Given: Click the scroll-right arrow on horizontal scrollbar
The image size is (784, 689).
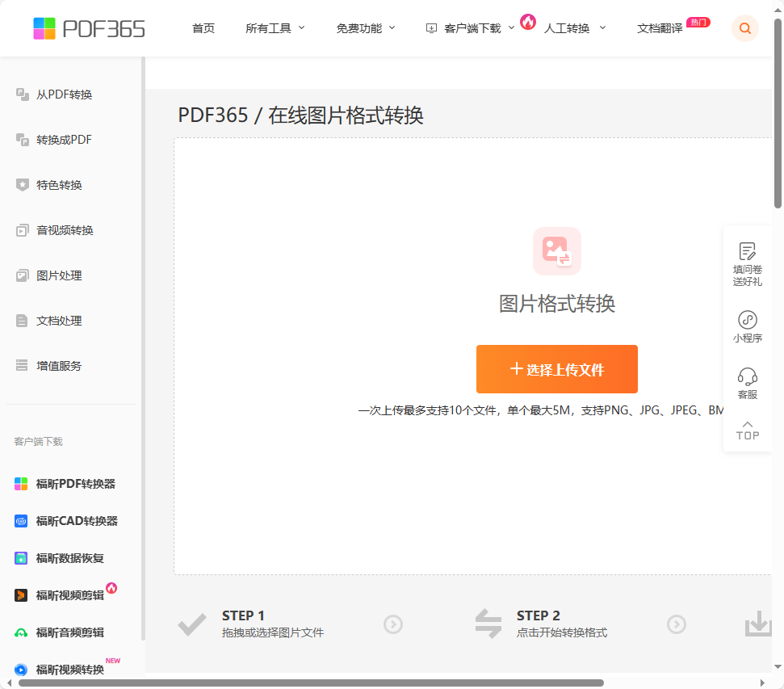Looking at the screenshot, I should click(762, 683).
